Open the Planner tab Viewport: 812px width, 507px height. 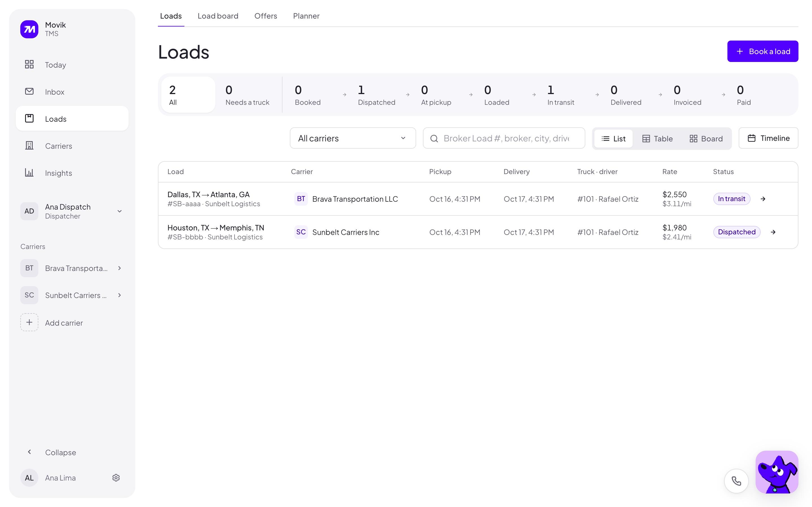tap(306, 16)
